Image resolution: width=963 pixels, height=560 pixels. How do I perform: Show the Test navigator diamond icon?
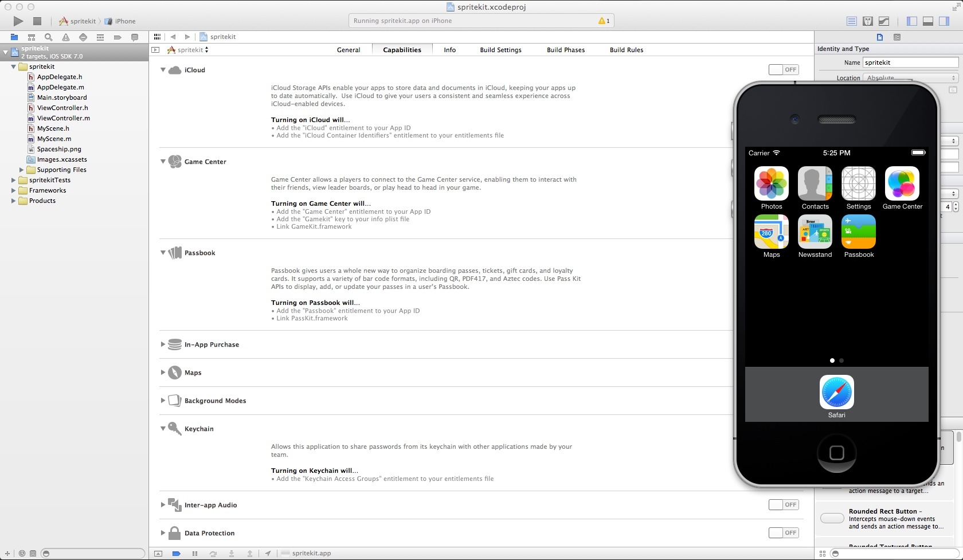pyautogui.click(x=83, y=37)
